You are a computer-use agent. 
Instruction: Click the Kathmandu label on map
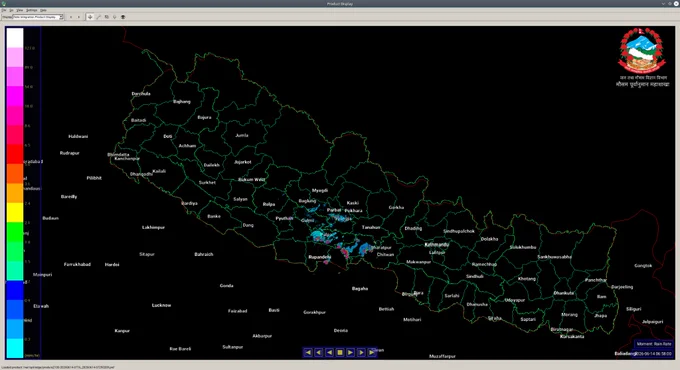click(437, 245)
